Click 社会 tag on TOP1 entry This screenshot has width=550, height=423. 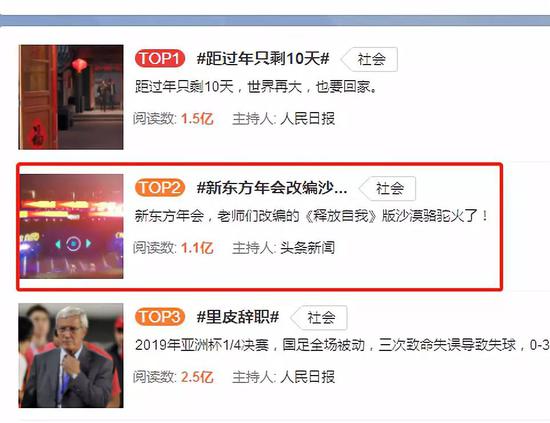[369, 59]
